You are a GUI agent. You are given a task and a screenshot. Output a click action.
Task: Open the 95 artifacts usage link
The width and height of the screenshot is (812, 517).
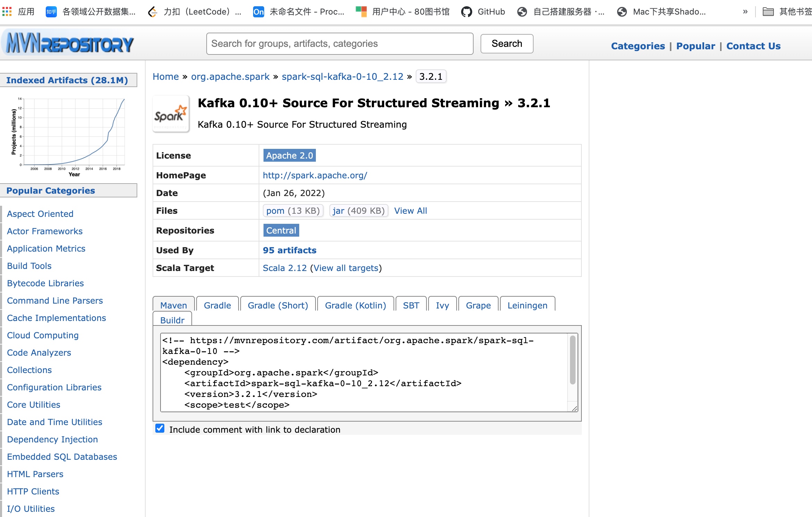pos(290,250)
